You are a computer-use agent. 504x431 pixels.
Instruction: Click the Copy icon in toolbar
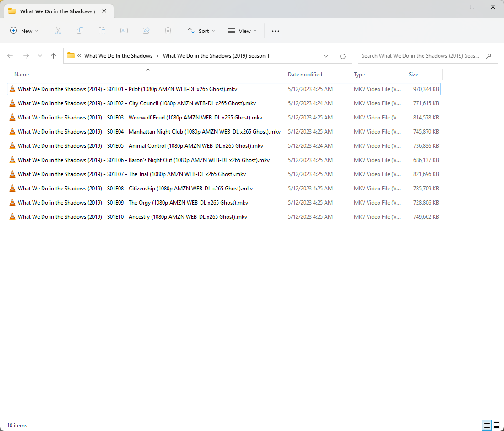tap(80, 31)
